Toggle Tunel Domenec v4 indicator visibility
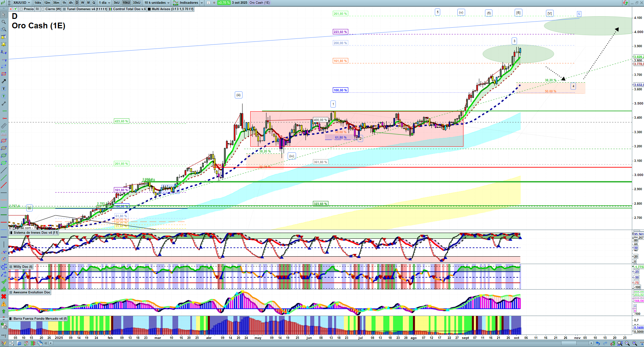This screenshot has width=644, height=347. pos(64,9)
